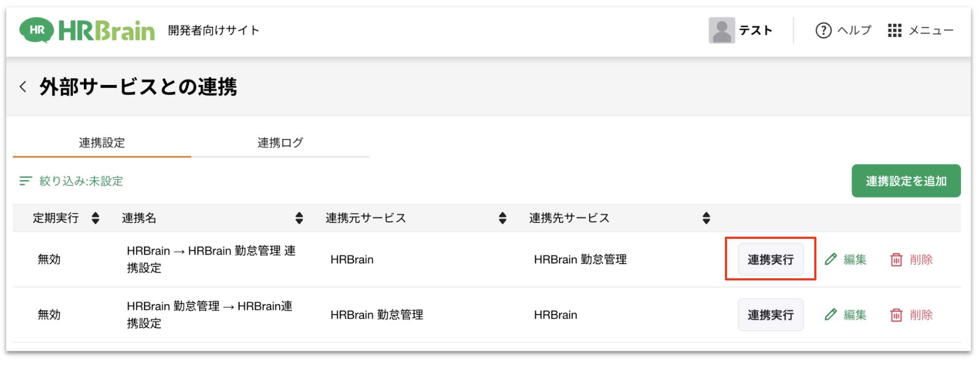Sort by 連携元サービス column arrows
This screenshot has width=980, height=370.
(502, 218)
